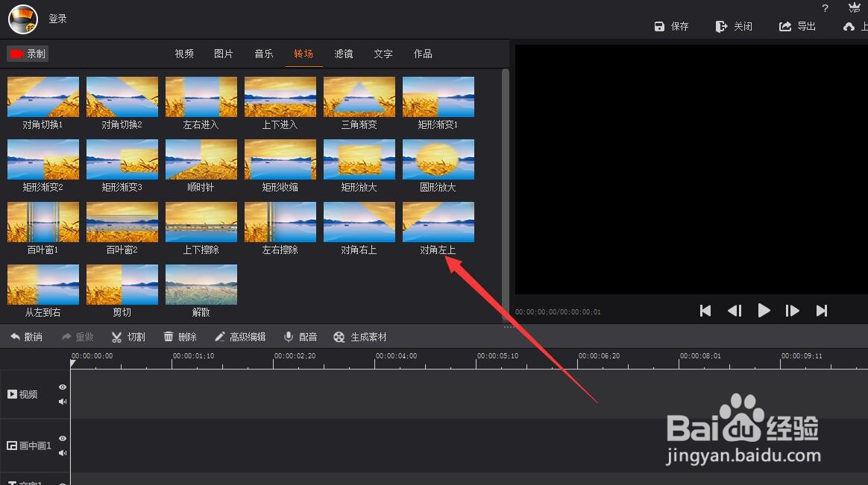Image resolution: width=868 pixels, height=485 pixels.
Task: Click the VIP crown icon
Action: point(854,7)
